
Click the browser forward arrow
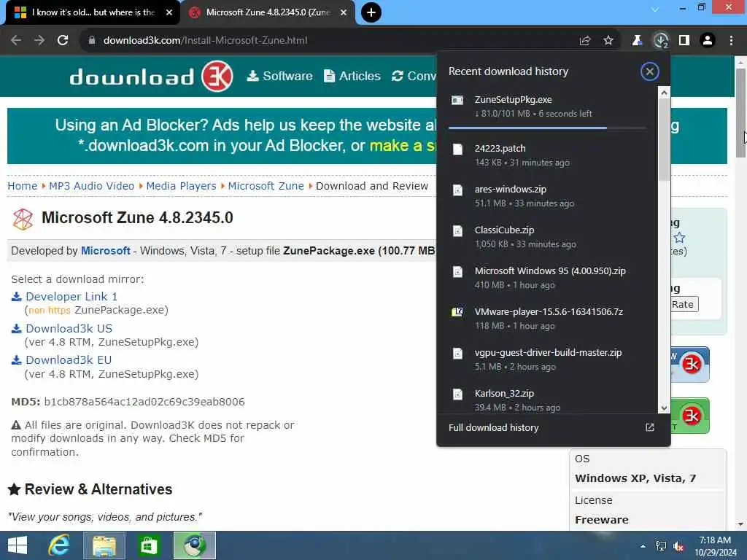[39, 41]
